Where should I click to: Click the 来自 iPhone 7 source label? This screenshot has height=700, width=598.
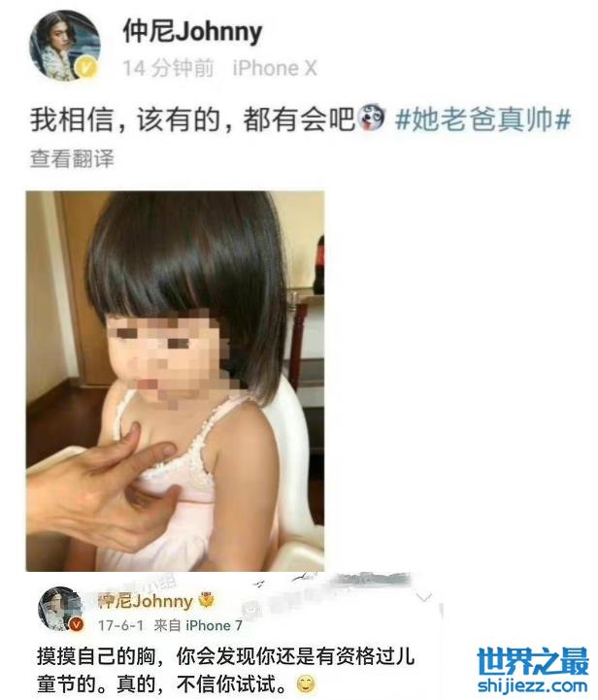click(x=198, y=625)
